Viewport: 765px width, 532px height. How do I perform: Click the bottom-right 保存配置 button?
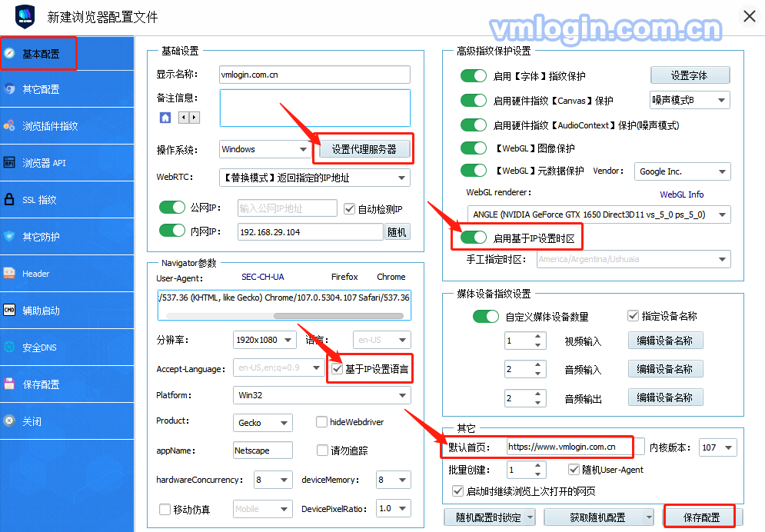[x=701, y=517]
